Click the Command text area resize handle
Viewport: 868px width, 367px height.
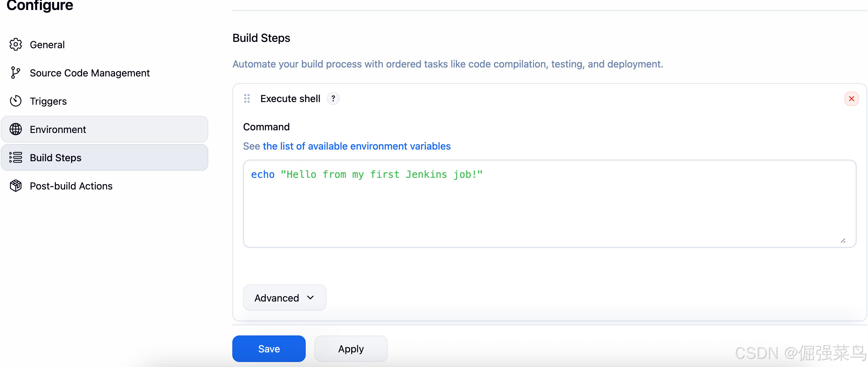point(843,241)
